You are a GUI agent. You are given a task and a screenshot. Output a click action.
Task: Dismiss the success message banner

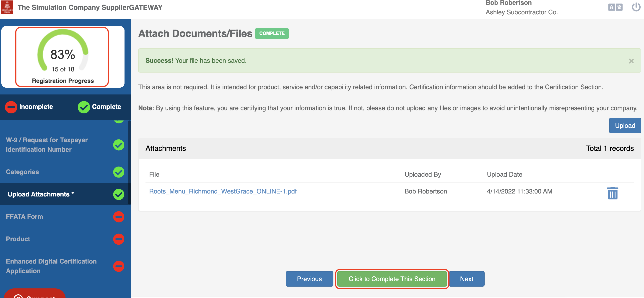[x=631, y=61]
